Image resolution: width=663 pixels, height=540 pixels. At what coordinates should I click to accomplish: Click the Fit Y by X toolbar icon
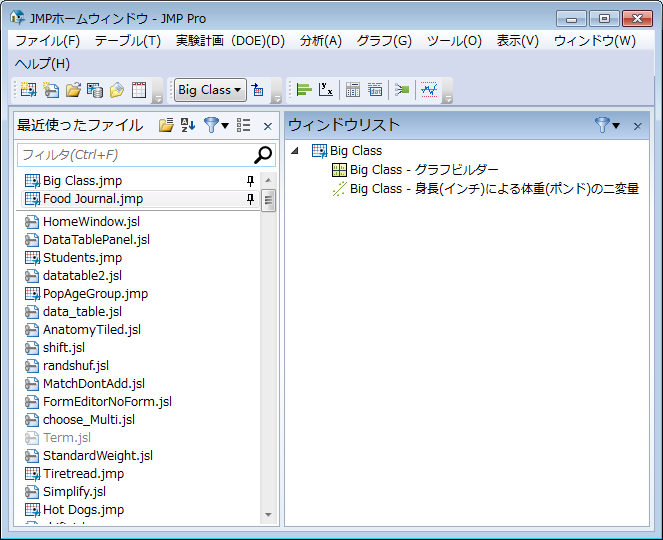tap(326, 90)
